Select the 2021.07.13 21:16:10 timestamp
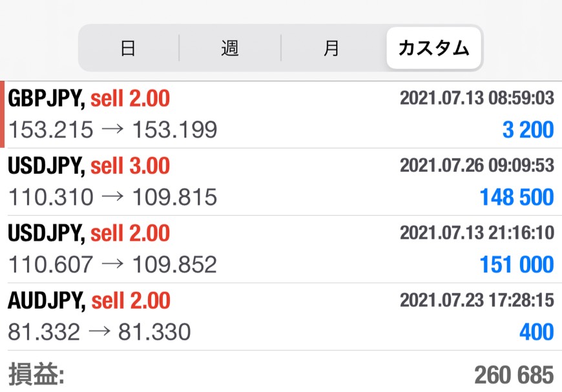The height and width of the screenshot is (392, 562). click(477, 232)
